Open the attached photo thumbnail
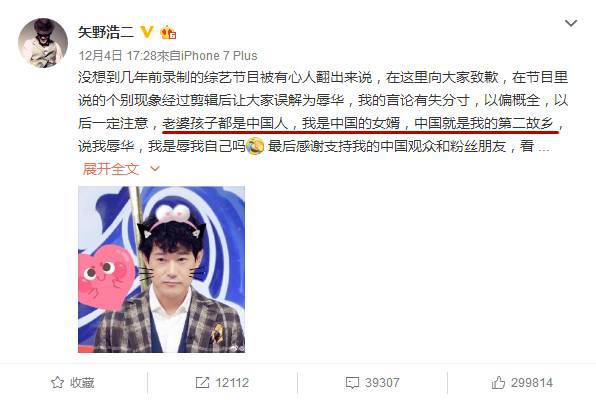The image size is (596, 400). coord(162,270)
